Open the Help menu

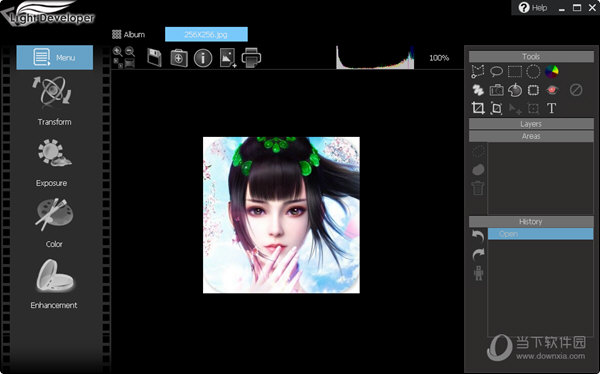coord(533,8)
